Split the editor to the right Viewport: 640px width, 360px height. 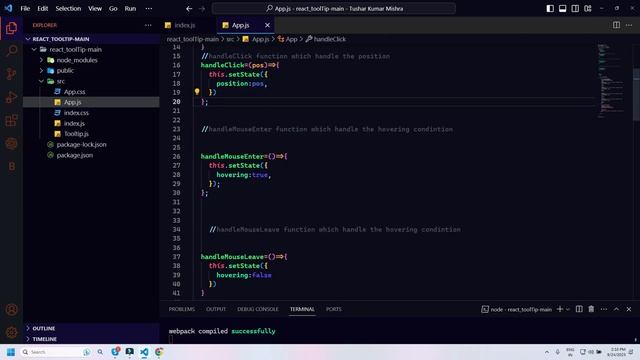(x=616, y=25)
